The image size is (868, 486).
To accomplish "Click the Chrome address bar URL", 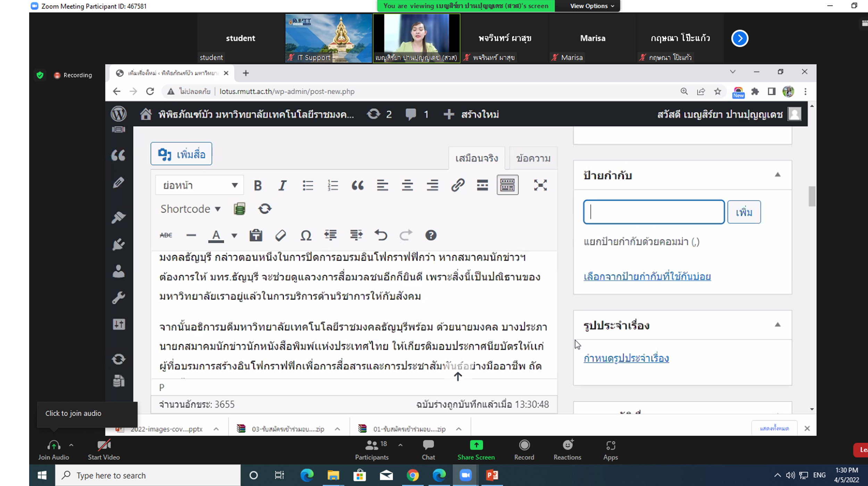I will (x=287, y=91).
